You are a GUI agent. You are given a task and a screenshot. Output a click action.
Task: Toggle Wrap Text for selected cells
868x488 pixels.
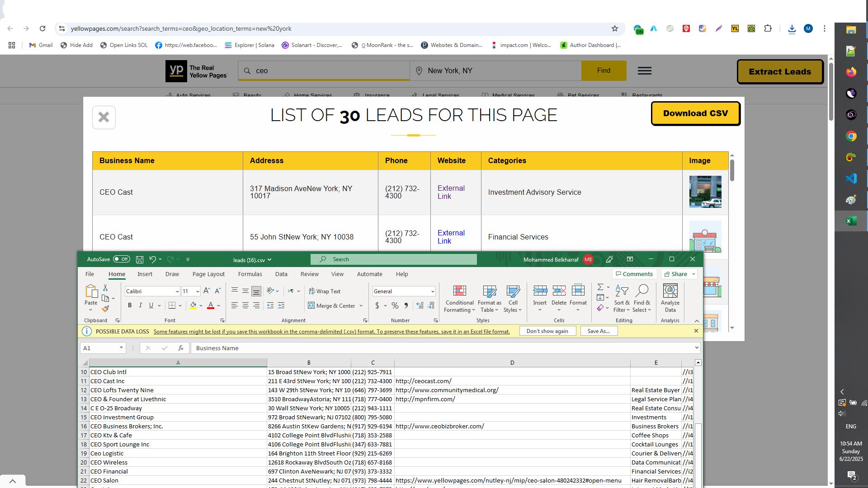click(x=325, y=291)
